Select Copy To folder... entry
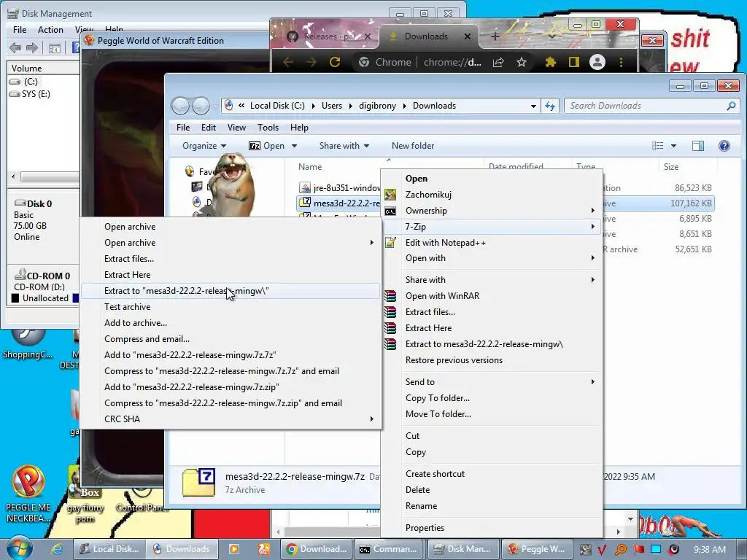Screen dimensions: 747x560 coord(438,397)
